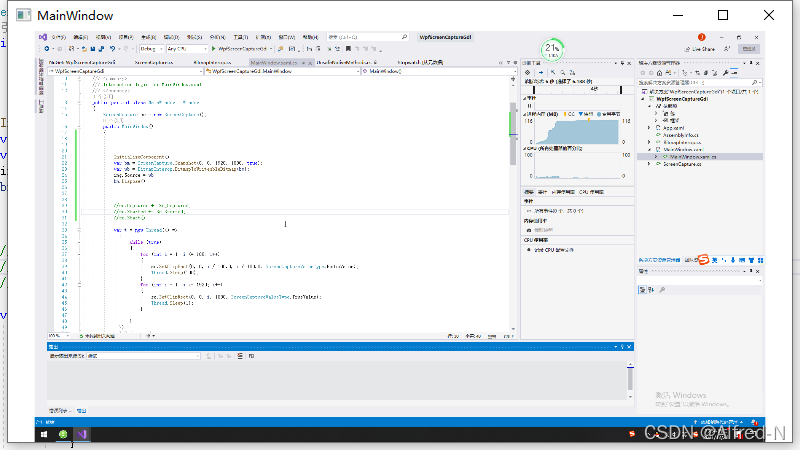The image size is (800, 450).
Task: Click the Output panel vertical scrollbar
Action: tap(630, 380)
